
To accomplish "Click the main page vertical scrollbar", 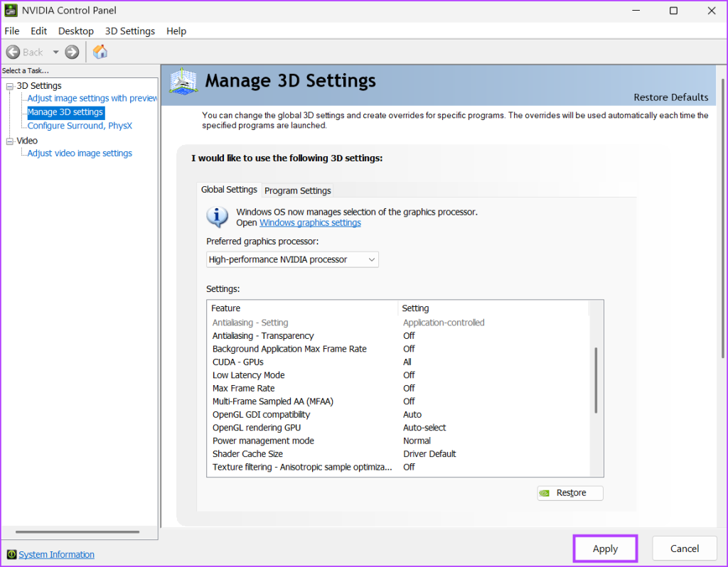I will pos(722,218).
